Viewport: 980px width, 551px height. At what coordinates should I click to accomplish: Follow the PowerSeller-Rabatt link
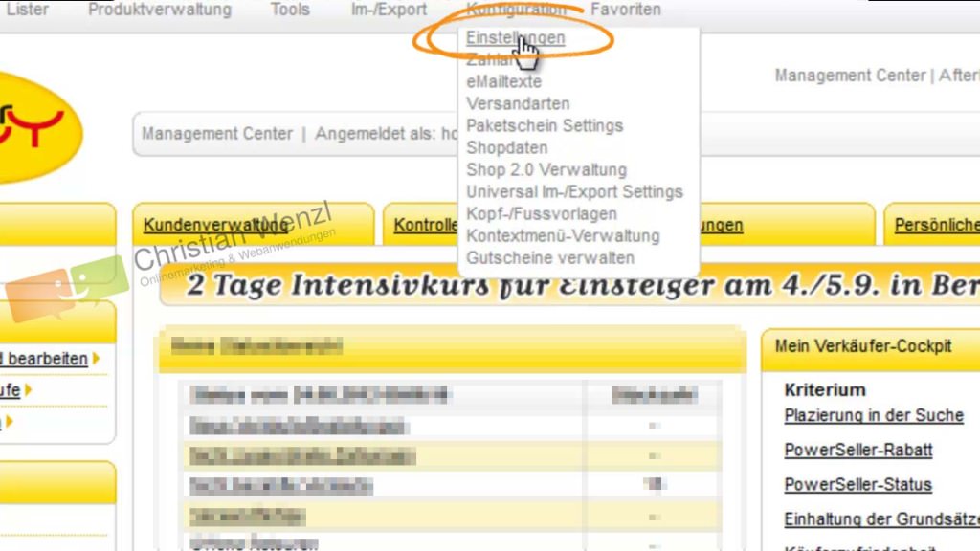857,450
